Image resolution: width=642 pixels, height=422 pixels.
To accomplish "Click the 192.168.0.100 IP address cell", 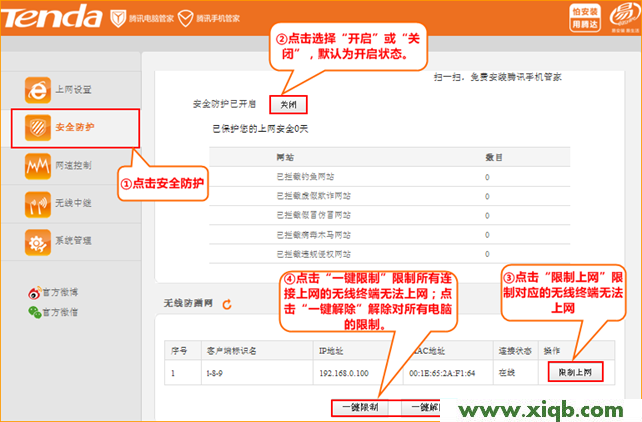I will click(342, 371).
